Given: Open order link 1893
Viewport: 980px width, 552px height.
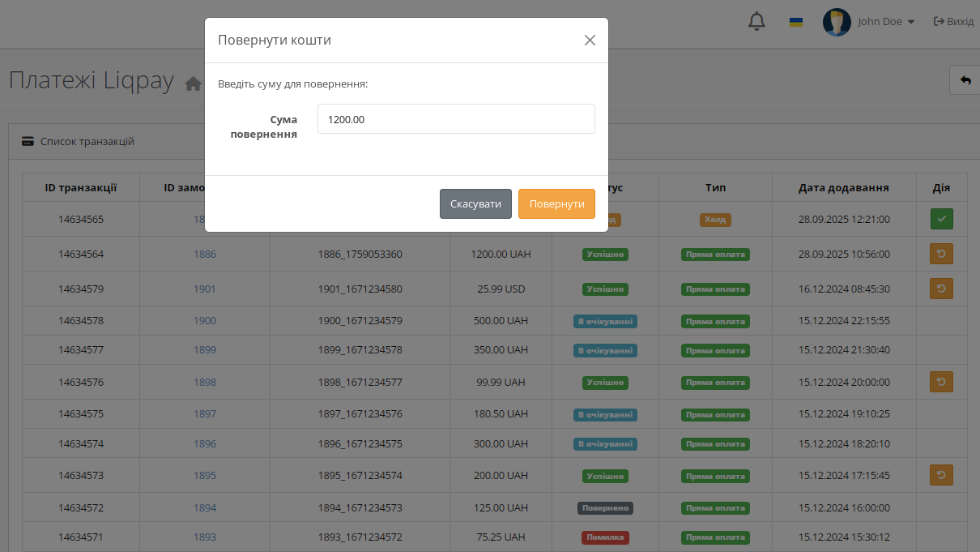Looking at the screenshot, I should pos(205,537).
